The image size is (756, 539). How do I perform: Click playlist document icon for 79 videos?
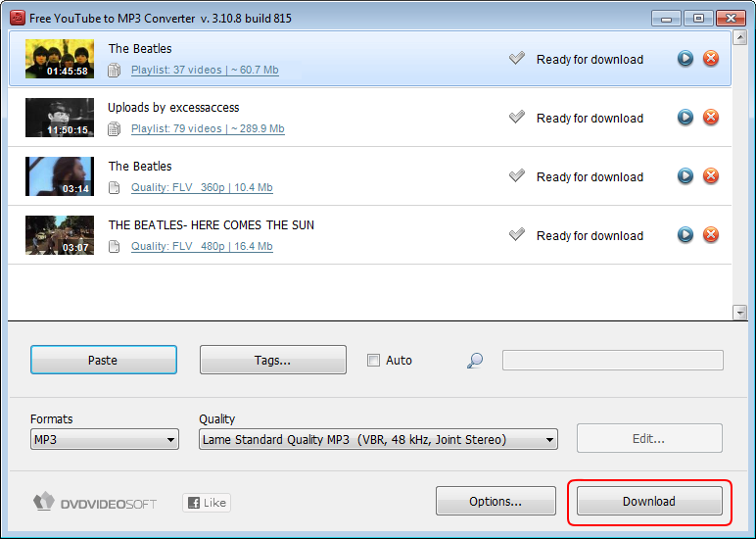(x=115, y=129)
